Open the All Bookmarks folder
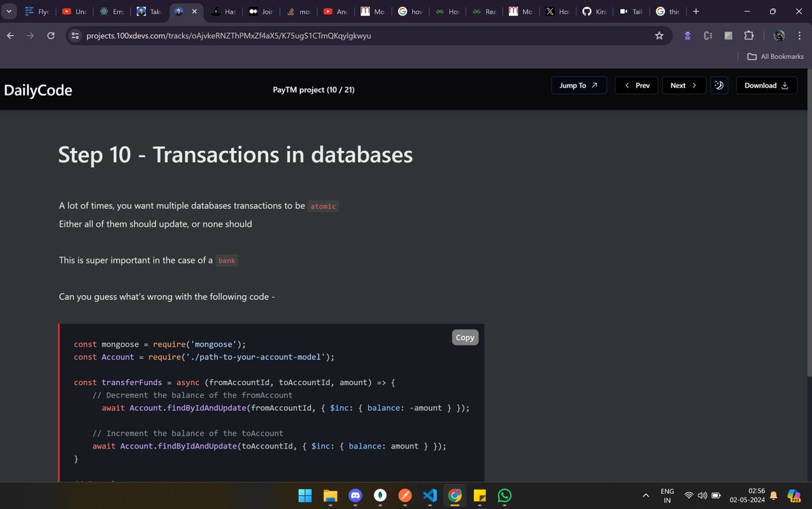The width and height of the screenshot is (812, 509). click(x=775, y=56)
